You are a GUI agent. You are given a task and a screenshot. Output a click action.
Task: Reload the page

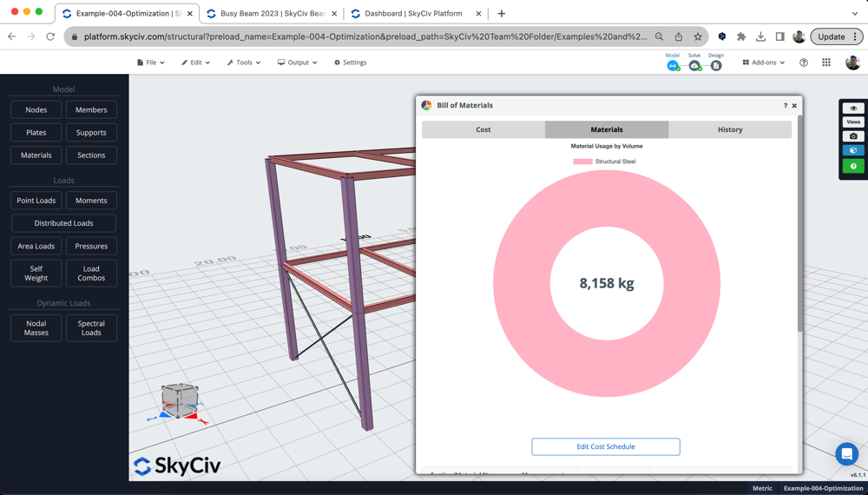[x=50, y=36]
